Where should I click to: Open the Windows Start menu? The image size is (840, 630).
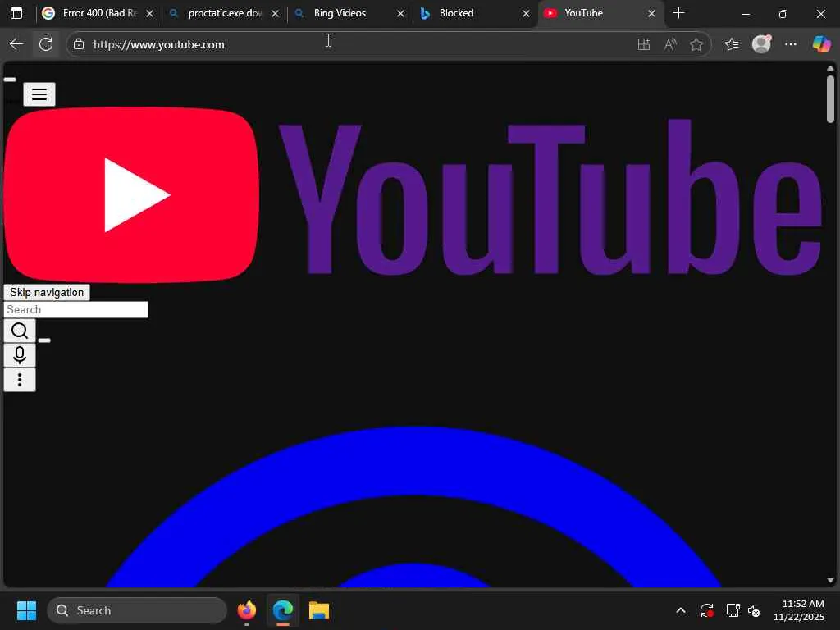(x=26, y=610)
